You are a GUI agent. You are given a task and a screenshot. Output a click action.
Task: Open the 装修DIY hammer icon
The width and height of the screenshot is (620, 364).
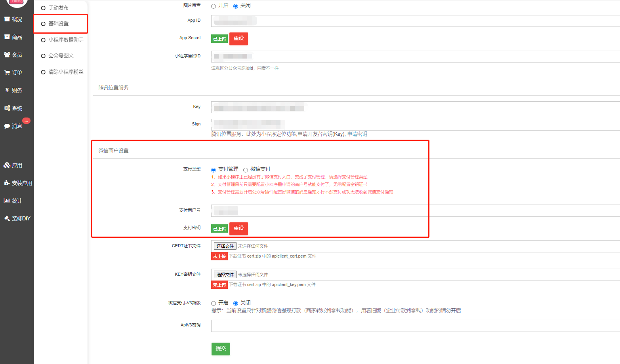coord(7,218)
